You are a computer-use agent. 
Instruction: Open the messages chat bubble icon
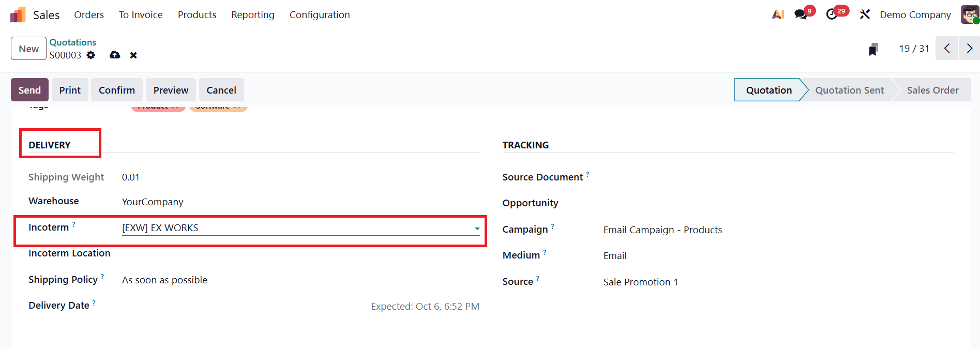pos(801,14)
